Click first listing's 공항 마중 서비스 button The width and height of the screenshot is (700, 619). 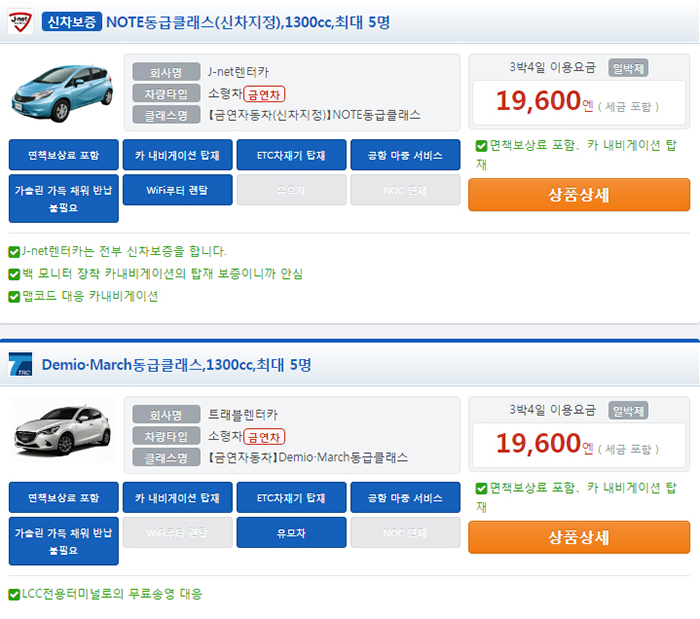405,155
